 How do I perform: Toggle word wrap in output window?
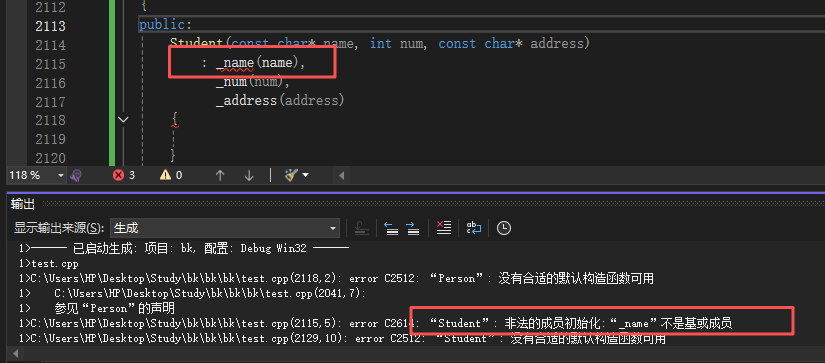pyautogui.click(x=474, y=228)
